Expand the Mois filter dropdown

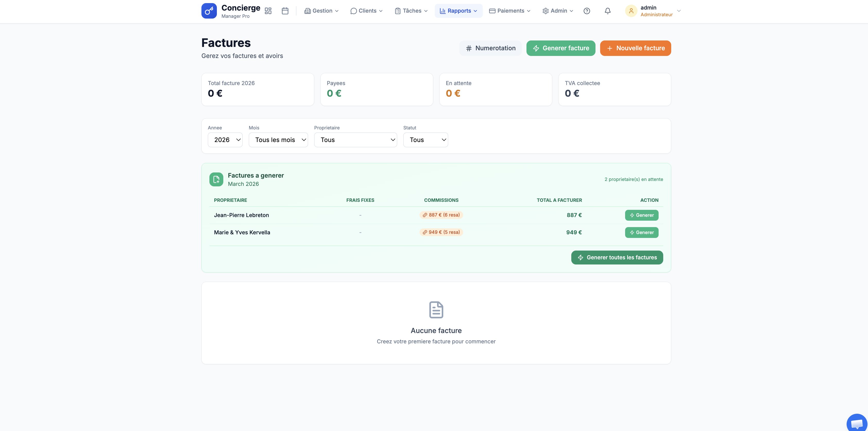[x=278, y=140]
